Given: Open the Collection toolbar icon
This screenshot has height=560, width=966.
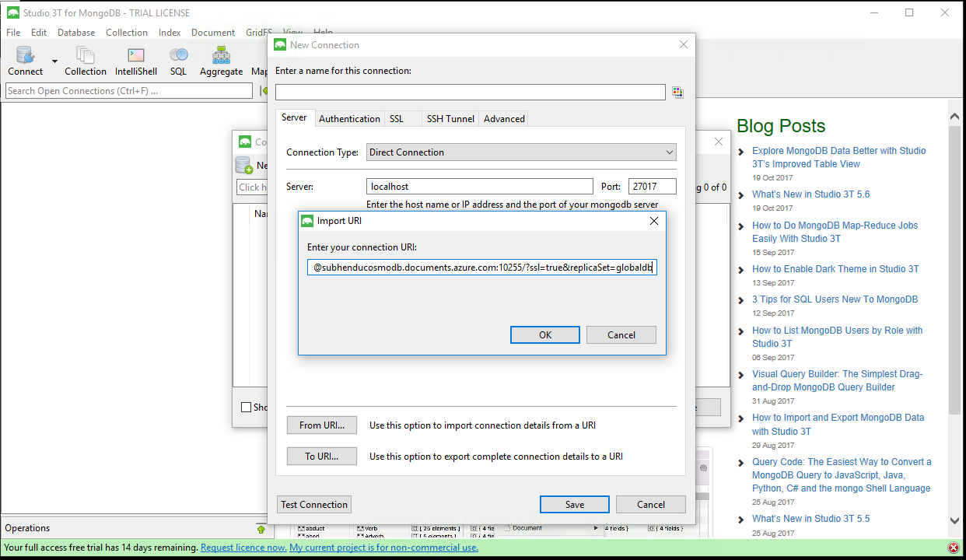Looking at the screenshot, I should [85, 61].
